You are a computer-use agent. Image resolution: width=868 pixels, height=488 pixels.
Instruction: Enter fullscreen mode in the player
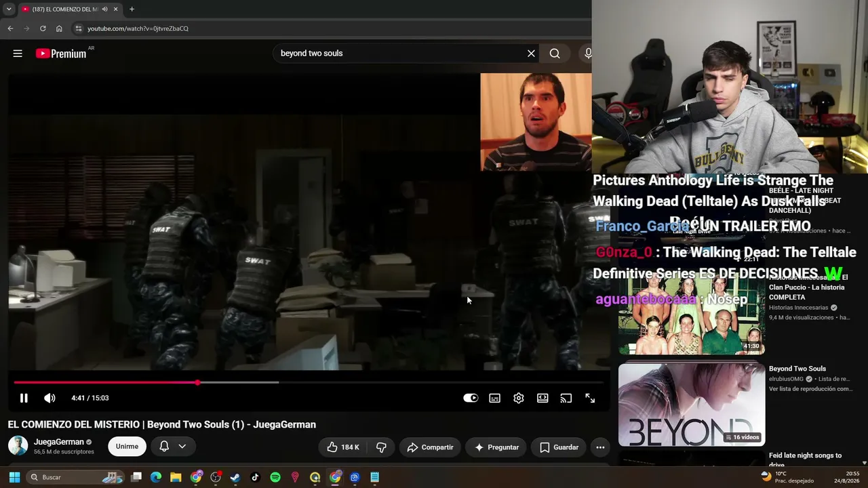pyautogui.click(x=590, y=398)
